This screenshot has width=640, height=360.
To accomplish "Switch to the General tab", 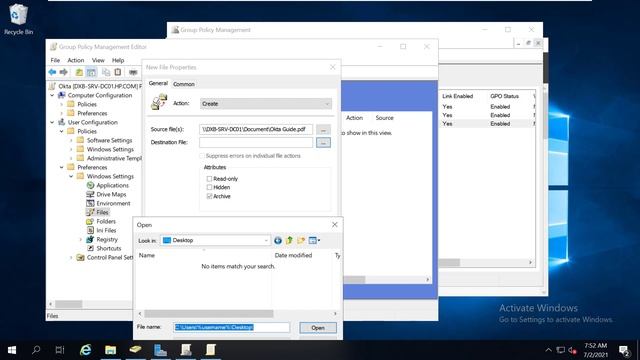I will point(158,83).
